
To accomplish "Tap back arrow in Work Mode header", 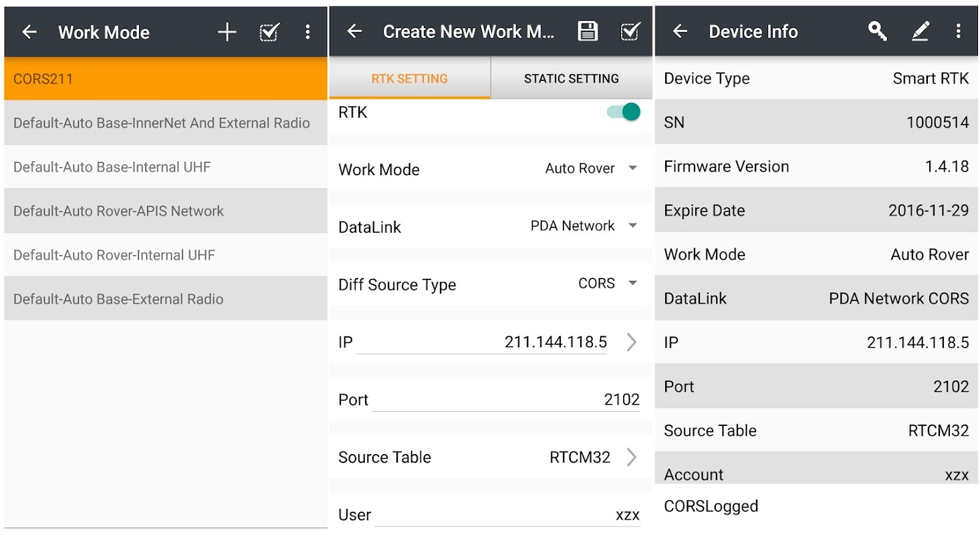I will pyautogui.click(x=29, y=32).
